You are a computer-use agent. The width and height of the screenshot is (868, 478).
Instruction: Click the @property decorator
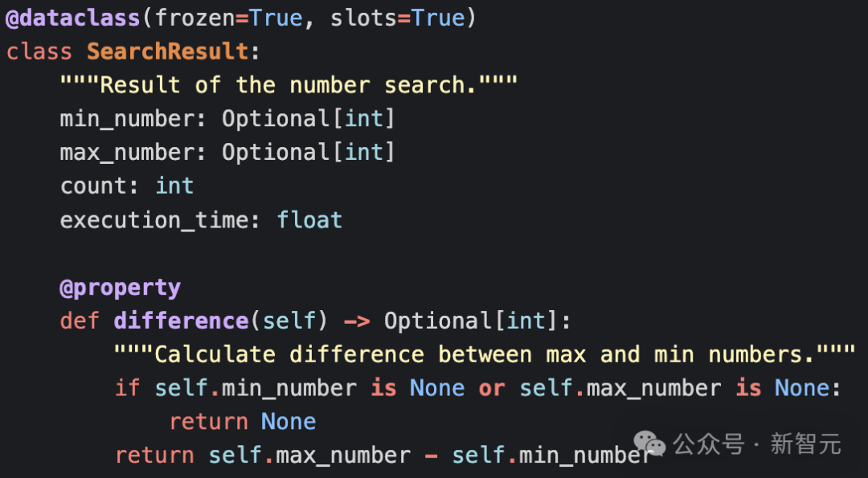[x=120, y=287]
